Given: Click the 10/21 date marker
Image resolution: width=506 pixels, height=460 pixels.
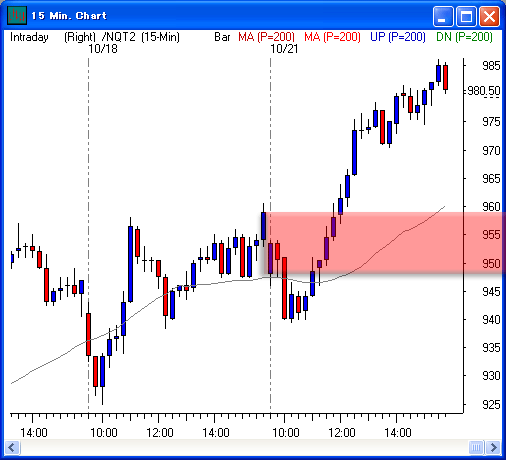Looking at the screenshot, I should (284, 49).
